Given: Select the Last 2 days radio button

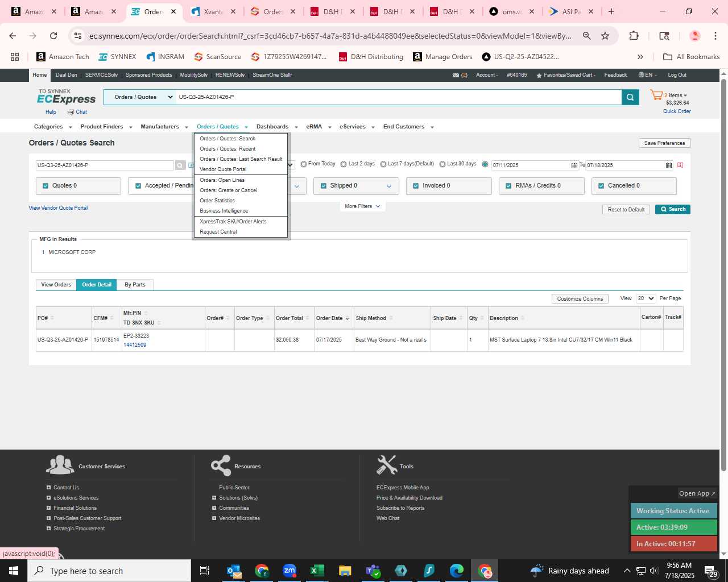Looking at the screenshot, I should click(x=344, y=164).
